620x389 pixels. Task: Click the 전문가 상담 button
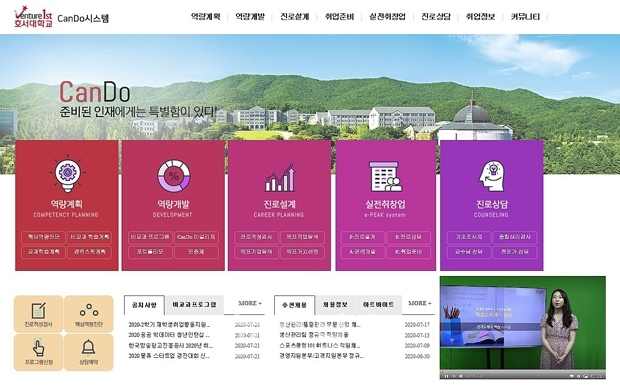515,252
